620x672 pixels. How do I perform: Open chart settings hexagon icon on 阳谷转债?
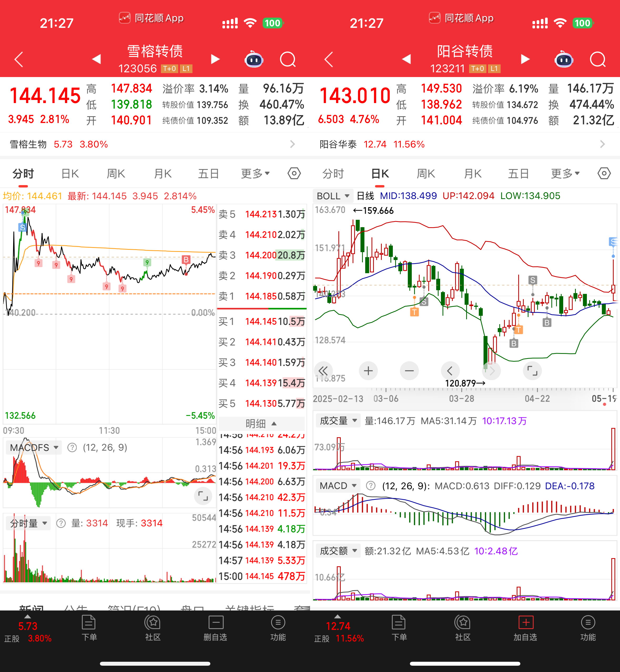click(x=604, y=174)
